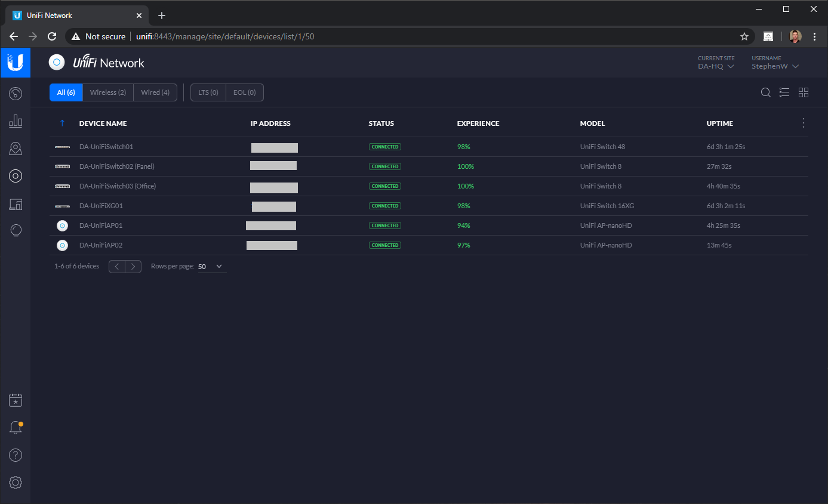Click UniFi Switch 48 model text

(x=603, y=147)
